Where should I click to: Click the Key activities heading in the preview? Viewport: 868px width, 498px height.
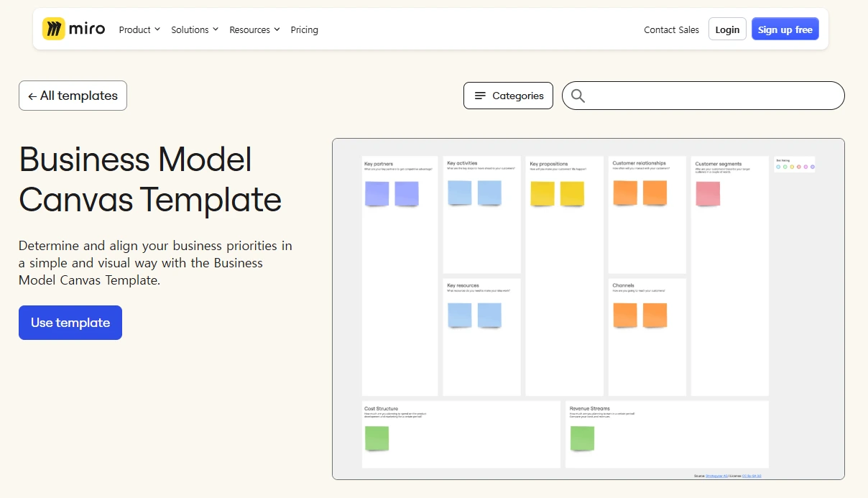click(x=462, y=164)
